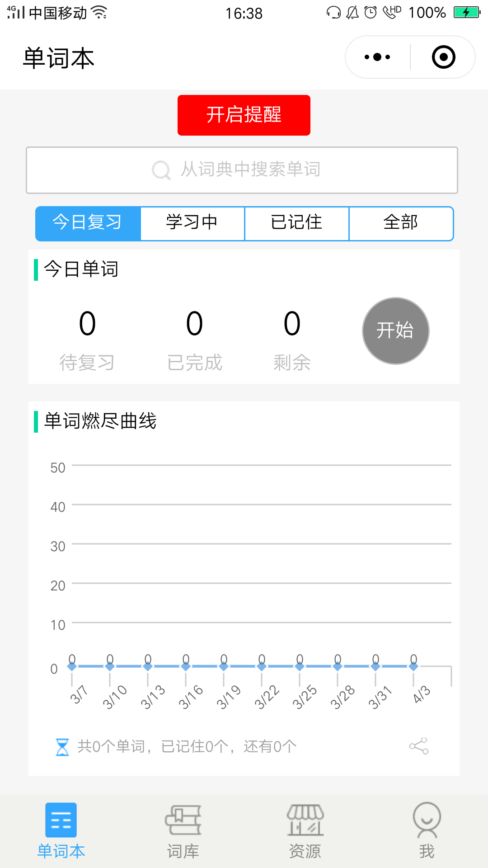Tap the red 开启提醒 button
This screenshot has width=488, height=868.
244,115
